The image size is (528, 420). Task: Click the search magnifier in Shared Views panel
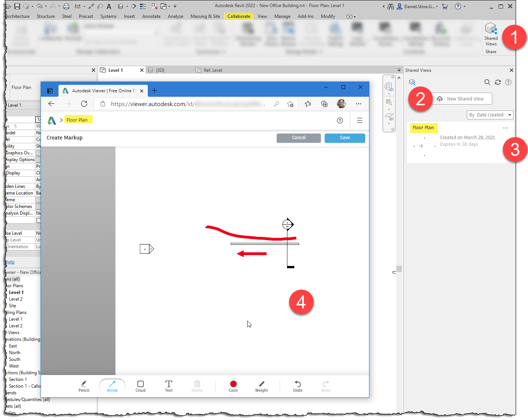[487, 82]
